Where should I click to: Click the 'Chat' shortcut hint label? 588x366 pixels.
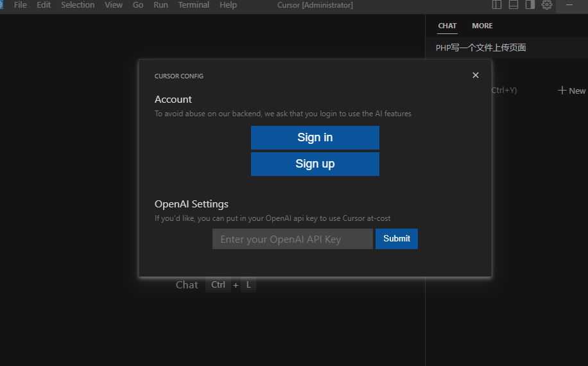pyautogui.click(x=187, y=285)
